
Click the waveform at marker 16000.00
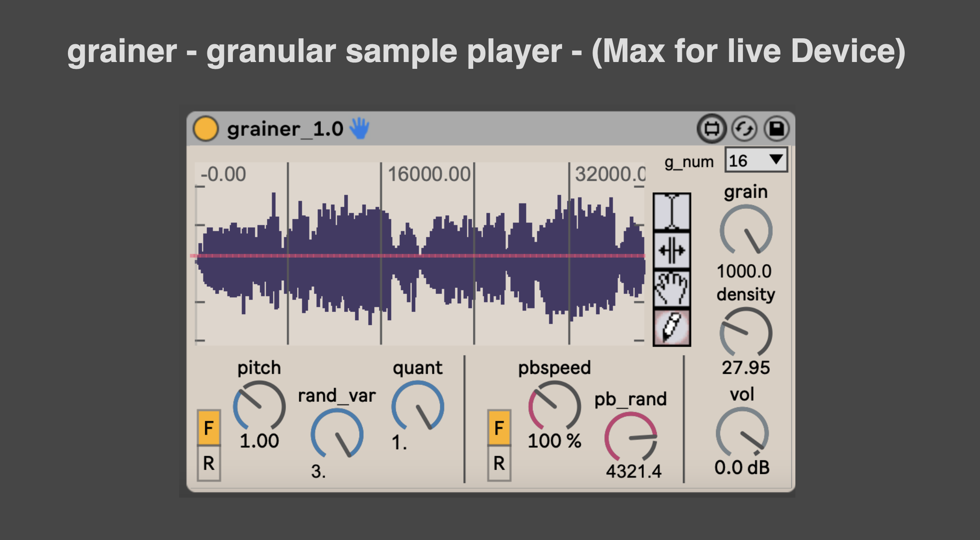pos(381,255)
